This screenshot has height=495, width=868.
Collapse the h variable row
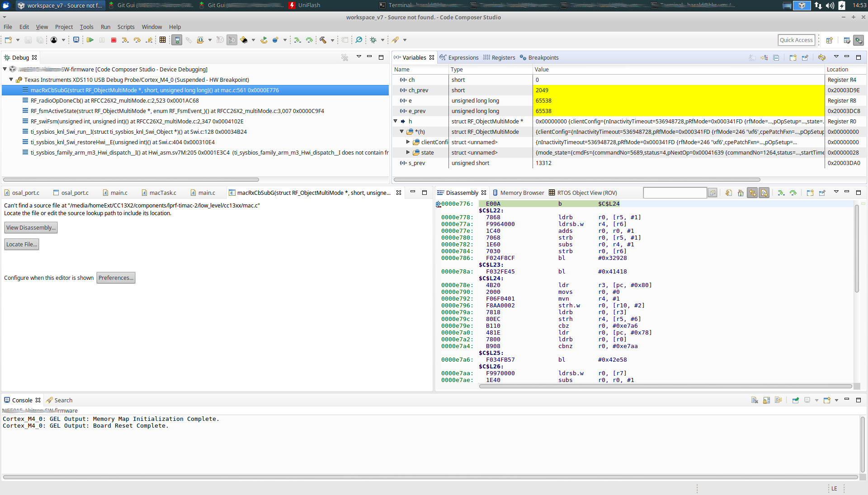click(396, 121)
